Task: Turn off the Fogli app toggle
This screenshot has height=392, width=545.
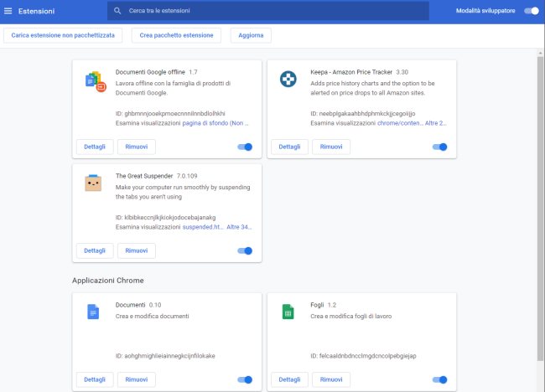Action: (x=439, y=379)
